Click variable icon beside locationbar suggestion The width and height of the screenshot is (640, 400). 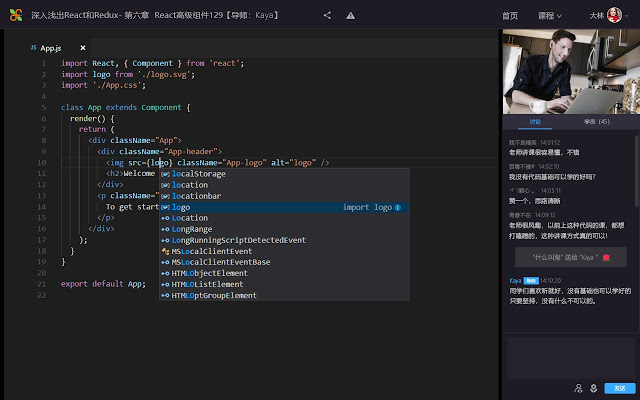(x=165, y=196)
